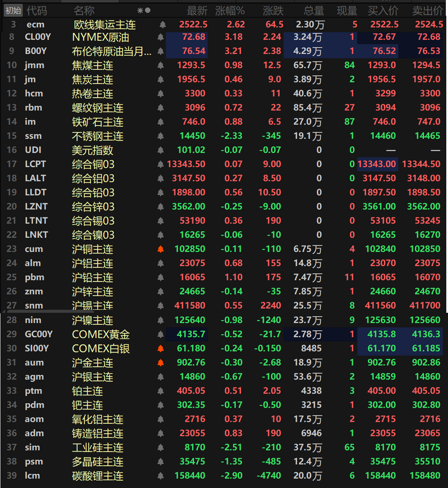The width and height of the screenshot is (448, 488).
Task: Click the bell icon for 沪锡主连
Action: (x=161, y=305)
